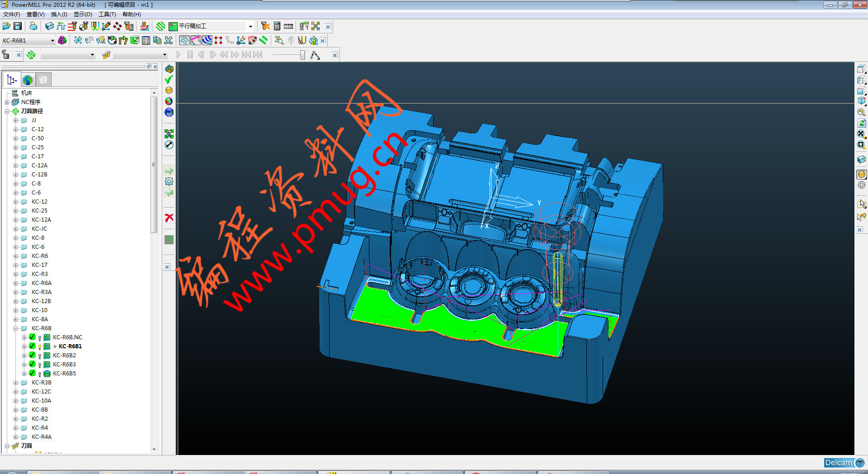
Task: Click the red X icon in side toolbar
Action: coord(169,218)
